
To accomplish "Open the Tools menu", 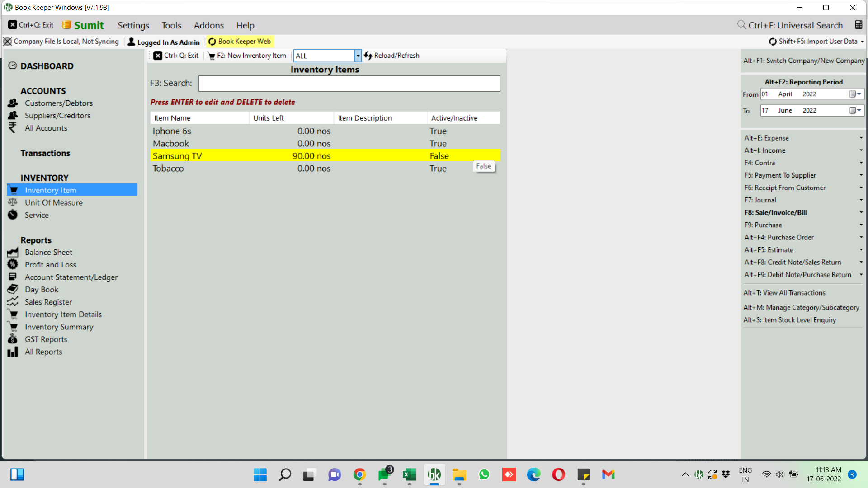I will click(171, 25).
